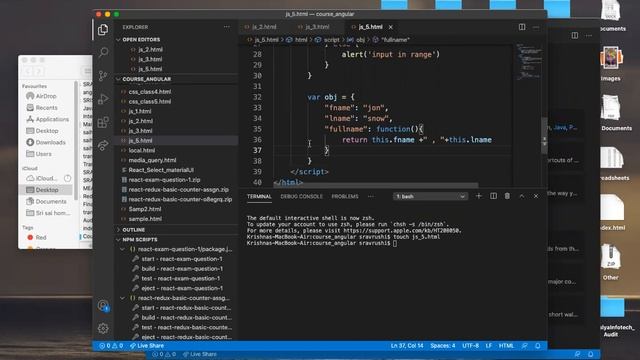Expand the Outline section
Viewport: 640px width, 360px height.
pos(133,230)
